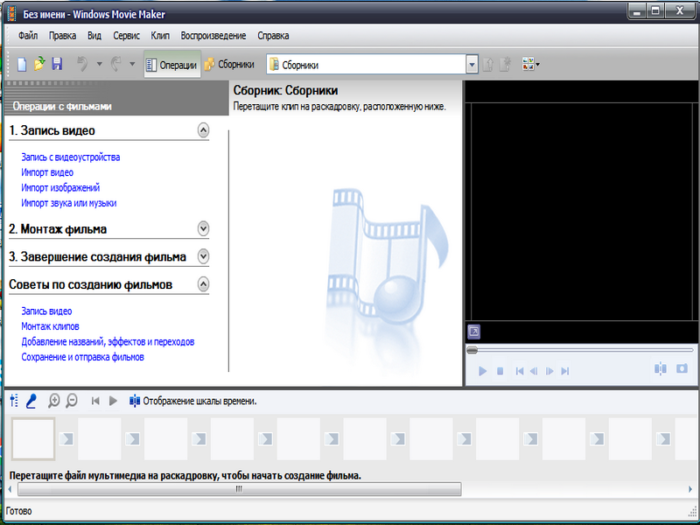Expand the Завершение создания фильма section

pos(203,257)
